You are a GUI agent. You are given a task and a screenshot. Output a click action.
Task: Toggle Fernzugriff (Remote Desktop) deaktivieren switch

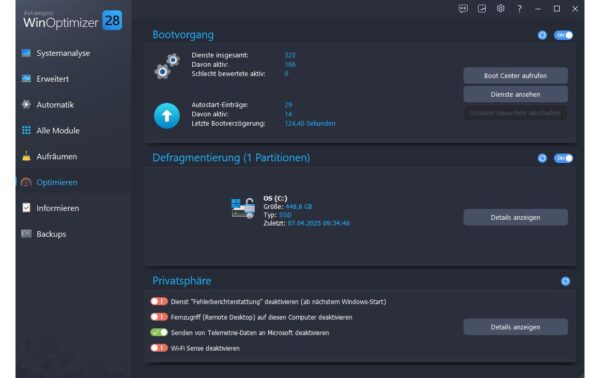(159, 317)
